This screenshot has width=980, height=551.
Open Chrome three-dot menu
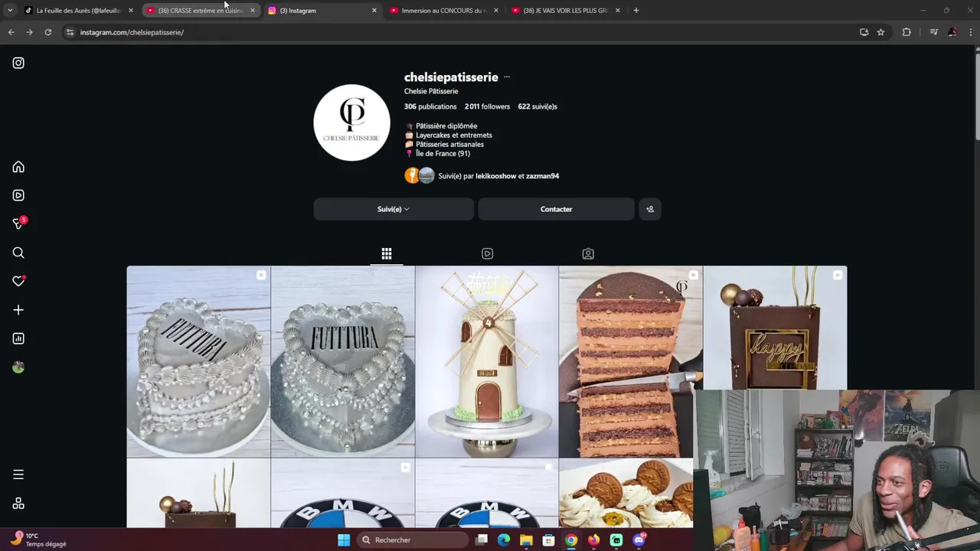click(x=970, y=32)
